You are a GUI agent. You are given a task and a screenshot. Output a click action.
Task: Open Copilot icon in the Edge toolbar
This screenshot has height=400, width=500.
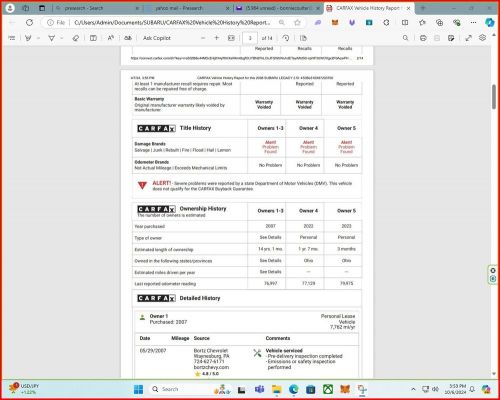tap(489, 22)
